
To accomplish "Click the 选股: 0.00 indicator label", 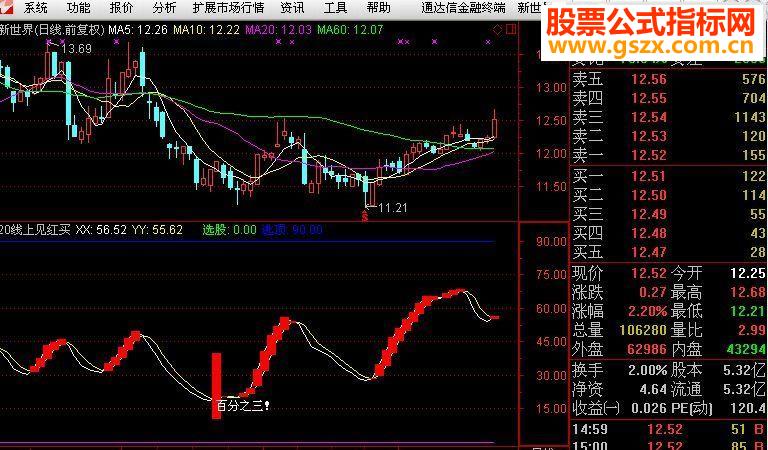I will [x=229, y=230].
